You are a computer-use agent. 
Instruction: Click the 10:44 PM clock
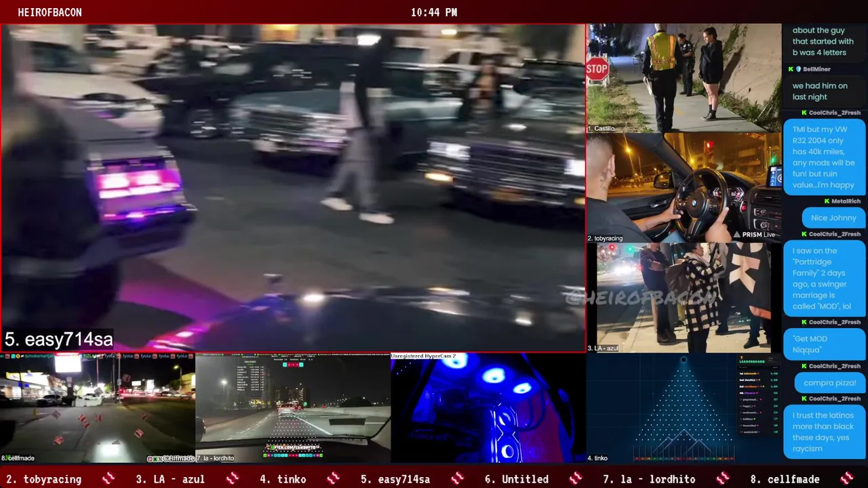point(434,12)
